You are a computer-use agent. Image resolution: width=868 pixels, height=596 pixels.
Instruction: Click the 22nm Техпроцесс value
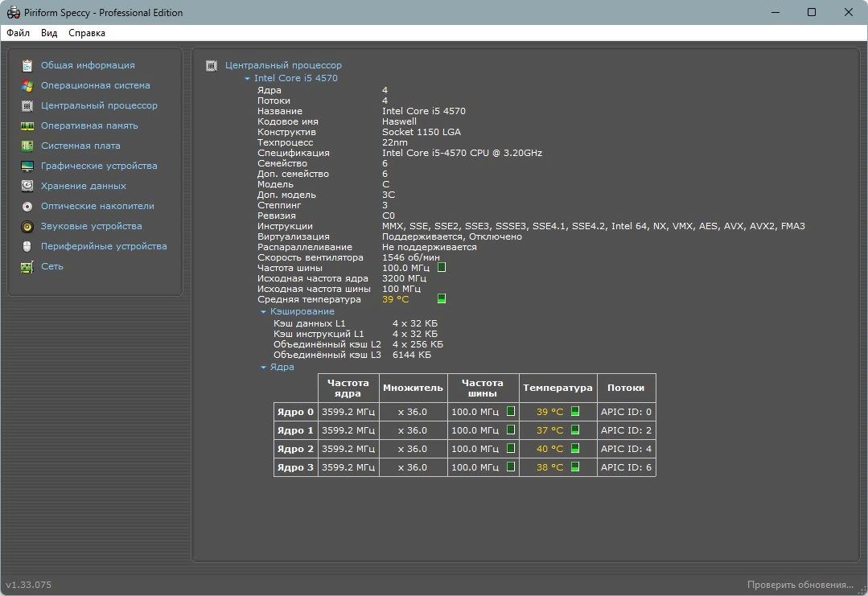(395, 142)
